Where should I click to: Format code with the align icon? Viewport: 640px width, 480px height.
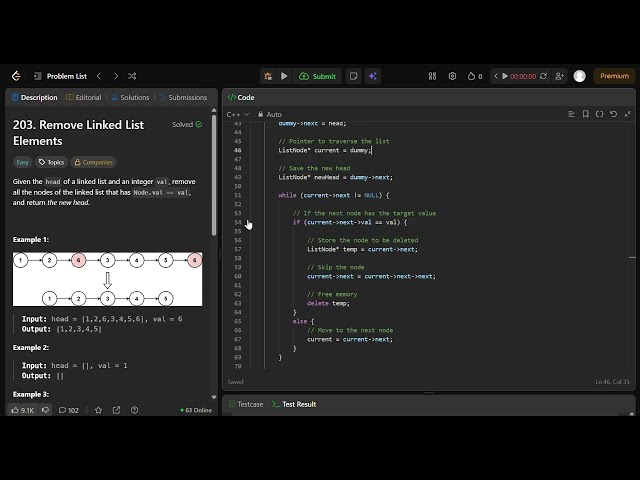[571, 114]
